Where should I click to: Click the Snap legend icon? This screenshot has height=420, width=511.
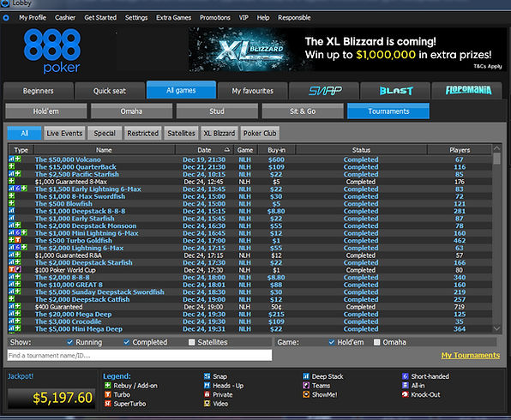(x=207, y=376)
